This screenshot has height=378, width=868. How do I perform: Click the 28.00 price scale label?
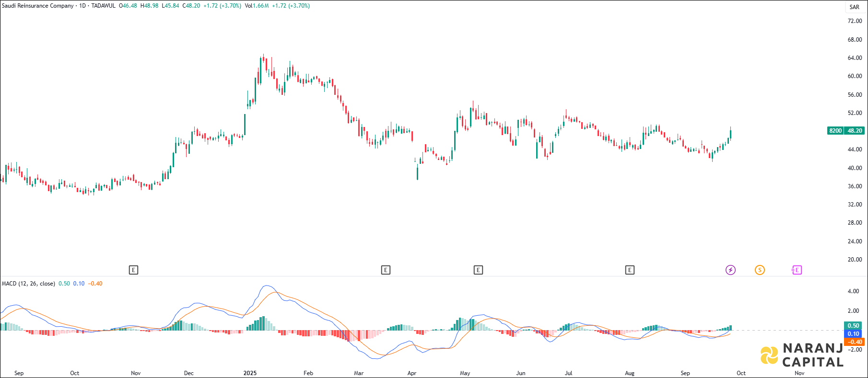855,223
